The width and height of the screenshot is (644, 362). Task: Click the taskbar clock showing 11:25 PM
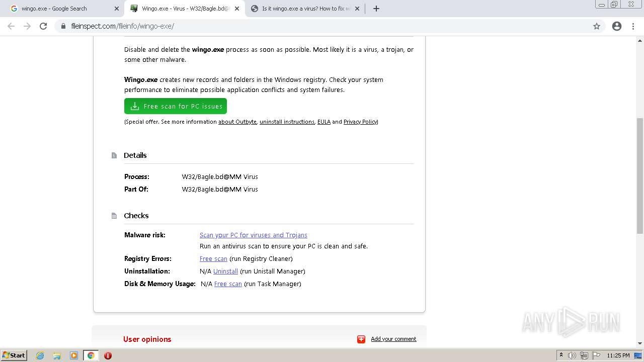(x=618, y=355)
